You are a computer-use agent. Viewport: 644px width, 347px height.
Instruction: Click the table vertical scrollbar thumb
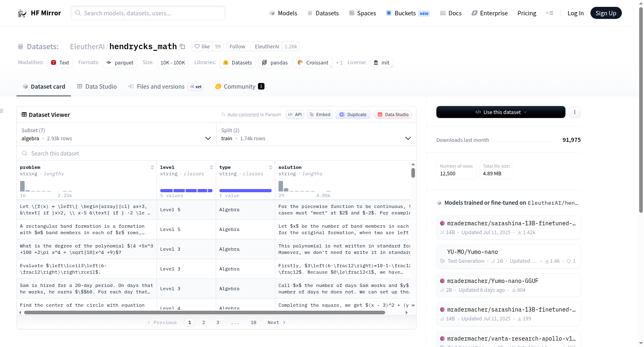point(413,173)
